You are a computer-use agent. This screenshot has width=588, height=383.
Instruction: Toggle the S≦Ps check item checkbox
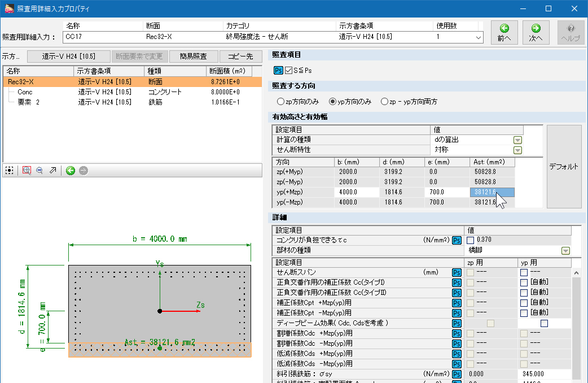(288, 70)
